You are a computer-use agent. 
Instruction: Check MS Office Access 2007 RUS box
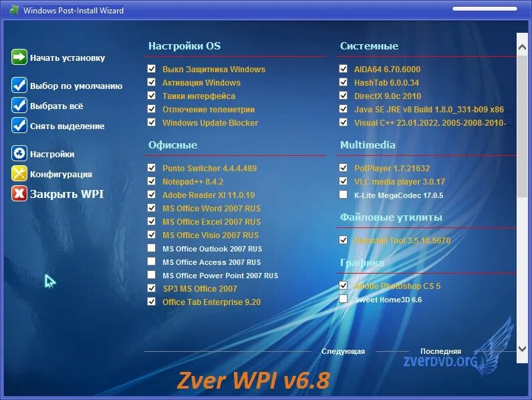(151, 262)
